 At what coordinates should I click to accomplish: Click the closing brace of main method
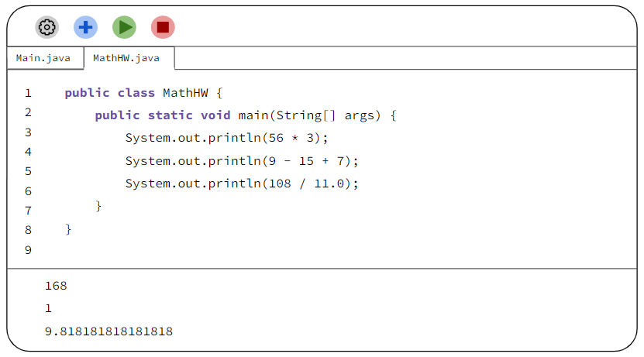(98, 206)
